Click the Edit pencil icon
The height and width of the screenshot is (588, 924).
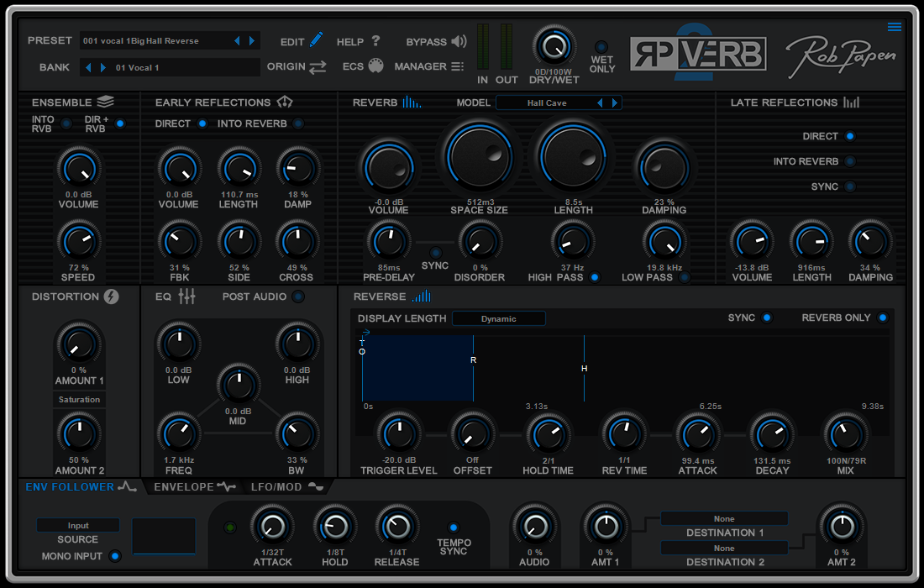[x=317, y=39]
